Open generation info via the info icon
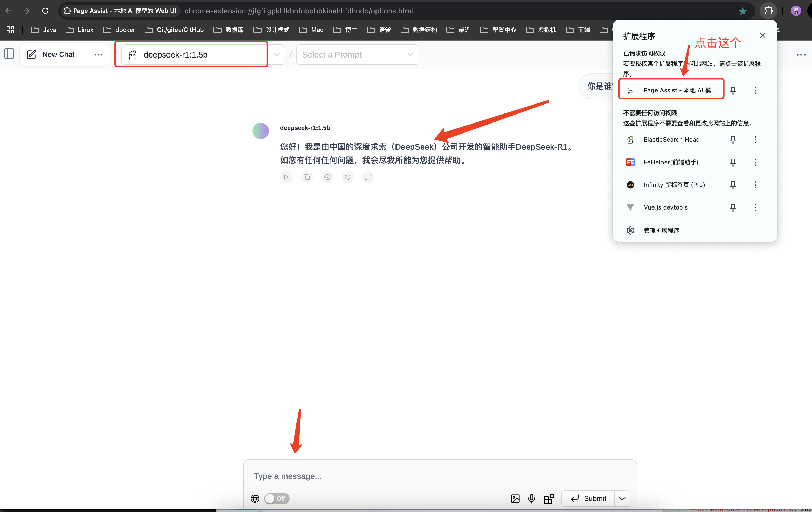The height and width of the screenshot is (512, 812). (327, 177)
